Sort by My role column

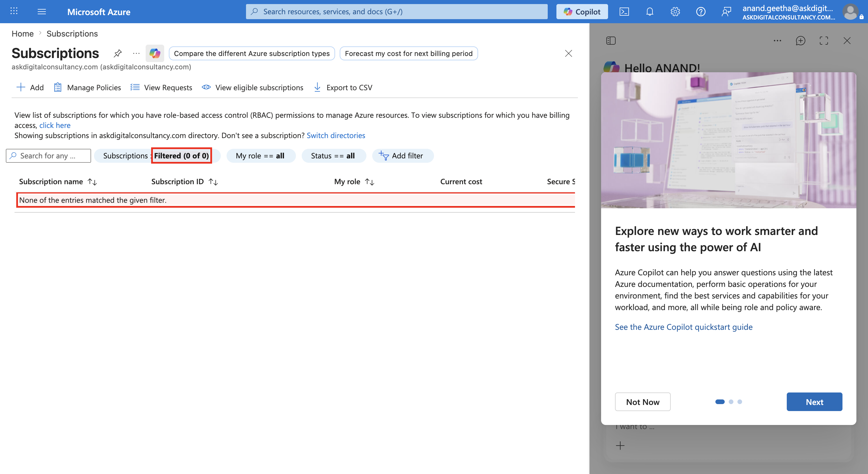tap(354, 182)
